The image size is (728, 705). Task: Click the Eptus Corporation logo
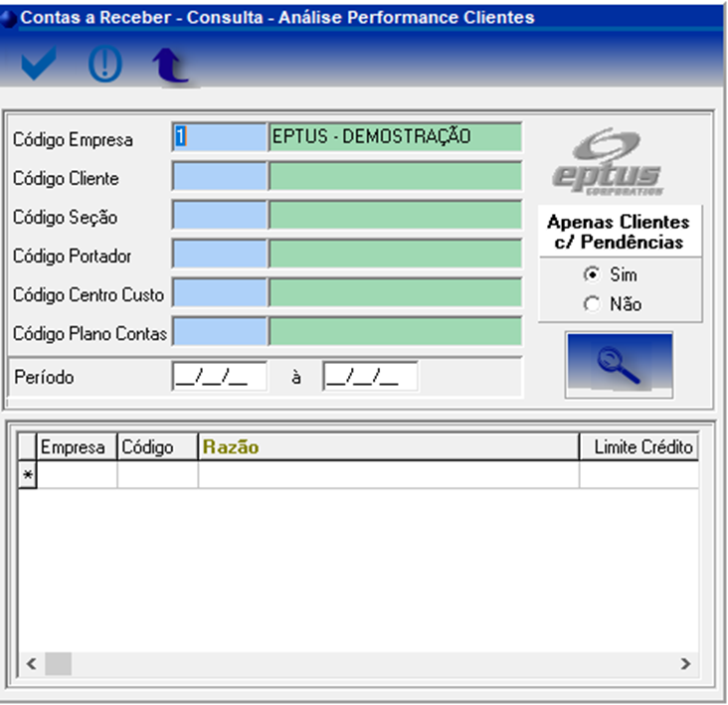click(608, 164)
